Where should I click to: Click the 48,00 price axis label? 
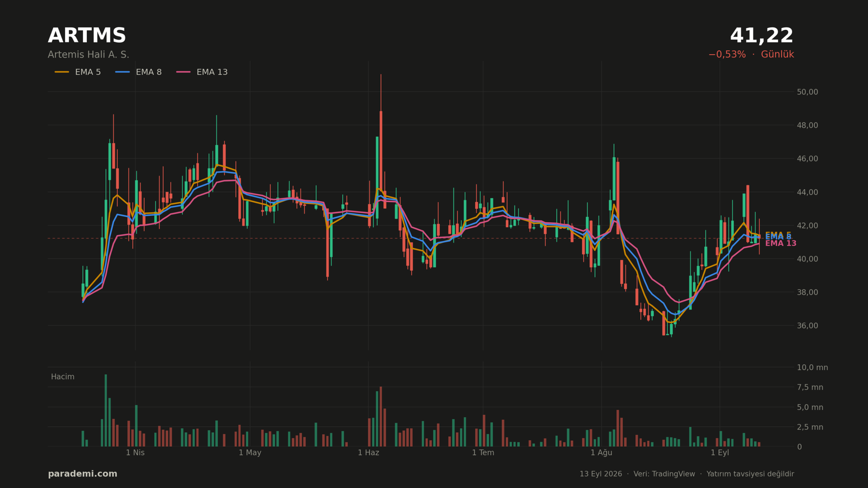tap(807, 125)
